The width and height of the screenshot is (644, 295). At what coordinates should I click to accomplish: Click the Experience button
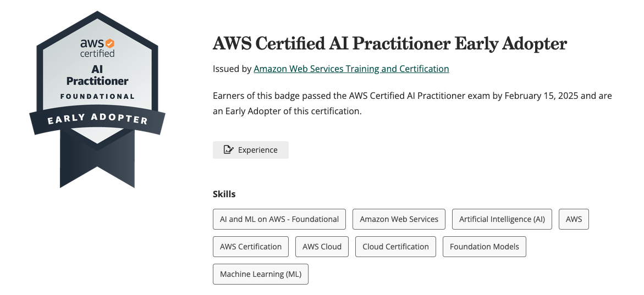point(251,150)
